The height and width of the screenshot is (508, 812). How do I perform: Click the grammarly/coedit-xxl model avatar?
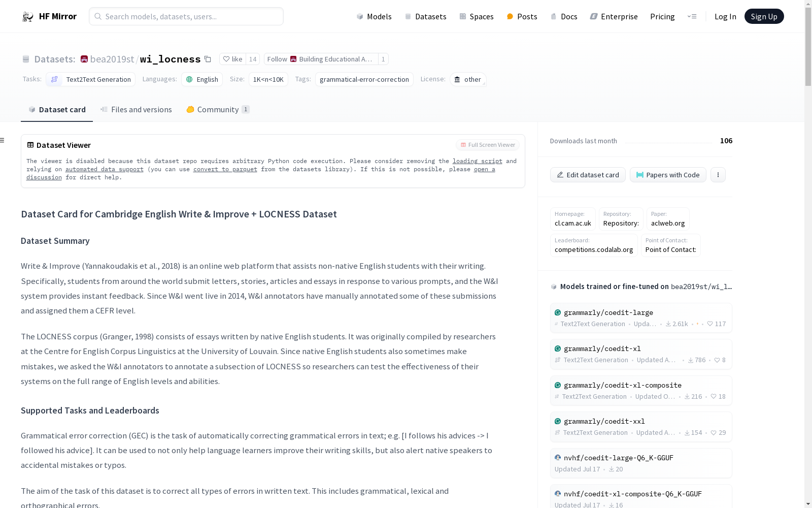[558, 421]
